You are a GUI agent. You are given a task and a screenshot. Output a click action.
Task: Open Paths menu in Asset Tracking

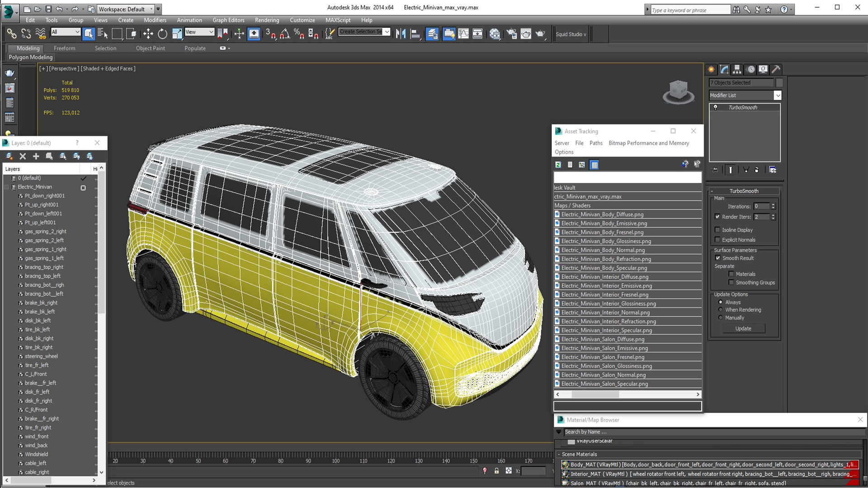[x=596, y=143]
